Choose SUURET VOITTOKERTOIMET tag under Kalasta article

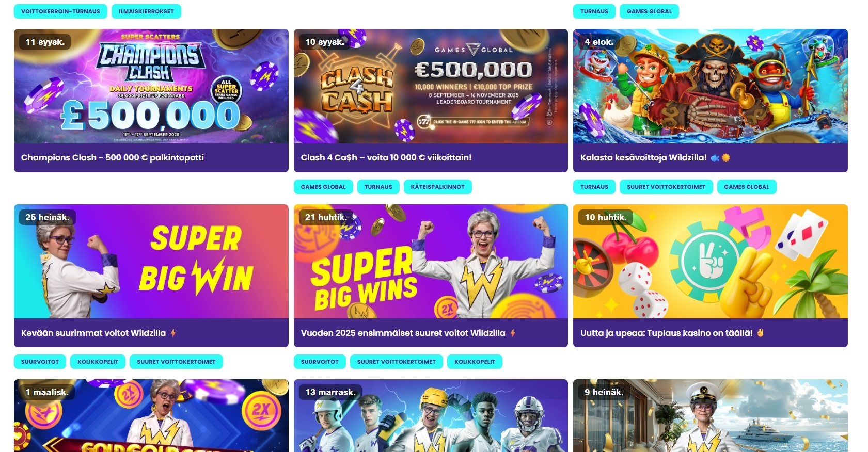(666, 187)
